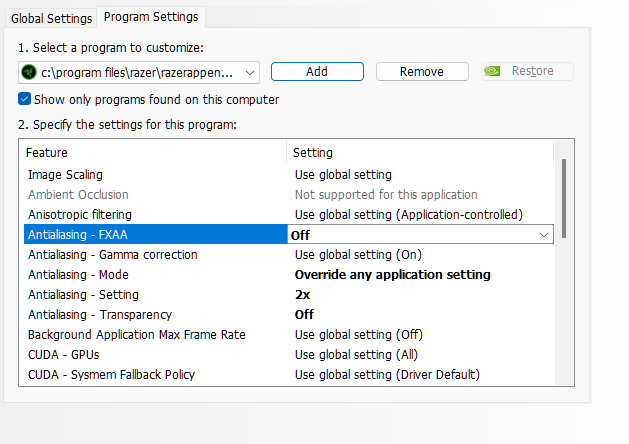This screenshot has height=444, width=629.
Task: Select the Program Settings tab
Action: point(151,17)
